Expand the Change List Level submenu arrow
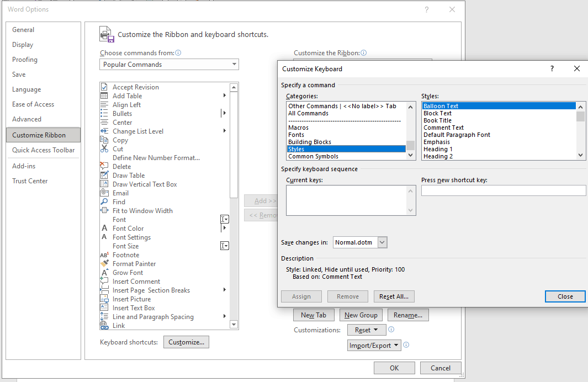This screenshot has height=382, width=588. (224, 130)
